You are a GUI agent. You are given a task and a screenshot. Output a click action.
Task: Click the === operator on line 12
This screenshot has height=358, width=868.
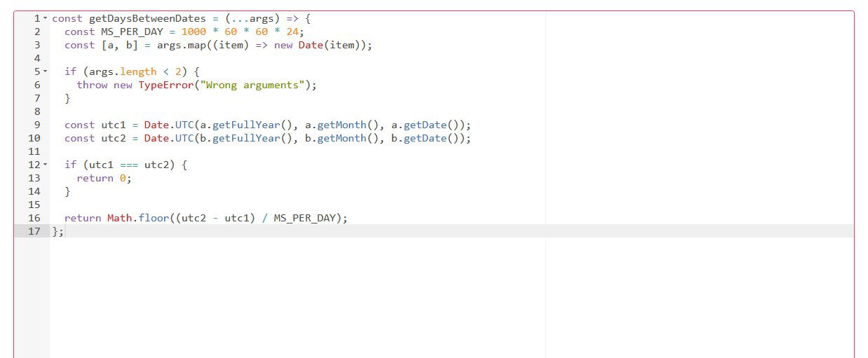point(129,165)
